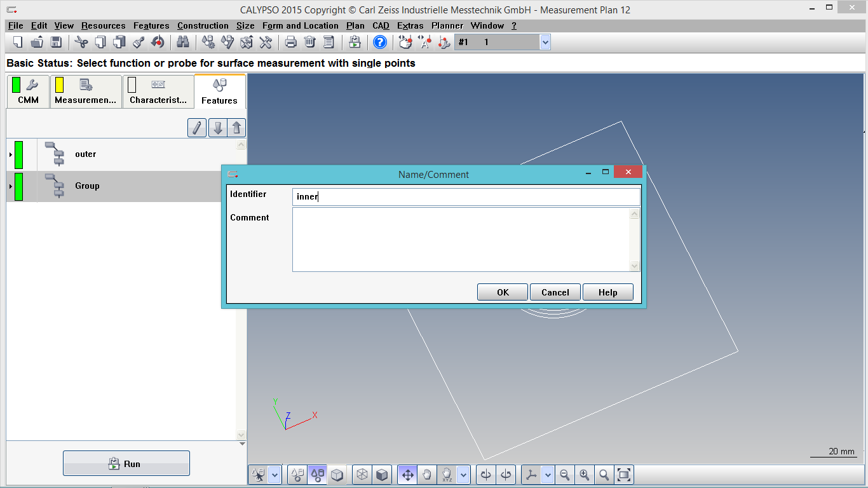Viewport: 868px width, 488px height.
Task: Zoom out with the minus magnifier
Action: (564, 475)
